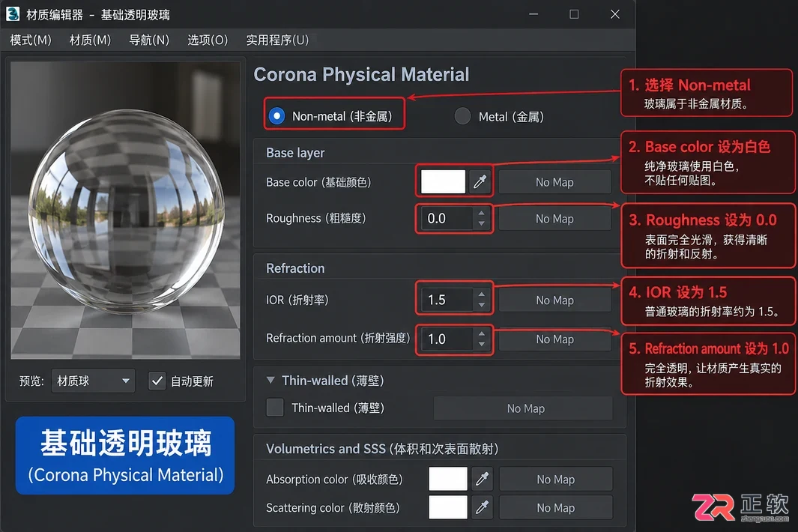The width and height of the screenshot is (798, 532).
Task: Close the 材质编辑器 window
Action: click(614, 14)
